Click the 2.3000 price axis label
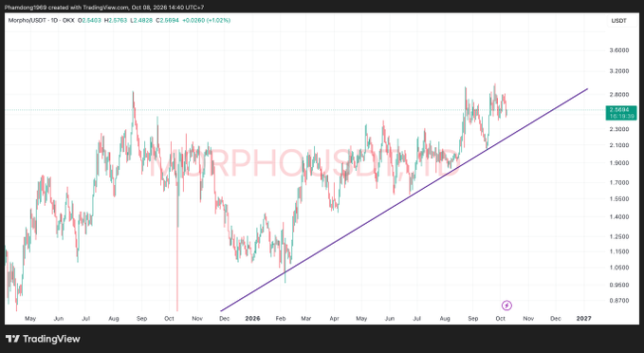This screenshot has width=644, height=353. coord(619,129)
